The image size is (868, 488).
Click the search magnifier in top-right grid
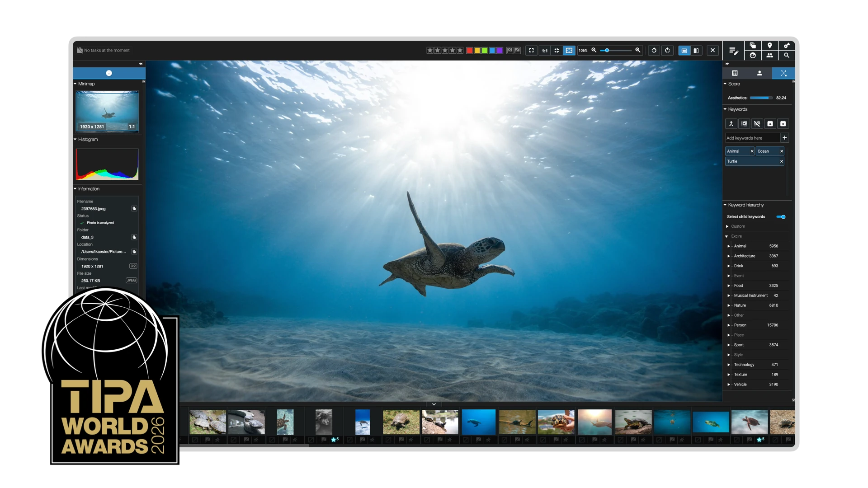point(787,56)
